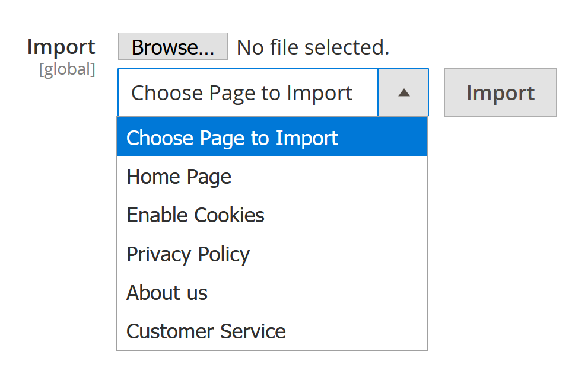Pick the Customer Service entry to import
The height and width of the screenshot is (374, 588).
point(206,331)
